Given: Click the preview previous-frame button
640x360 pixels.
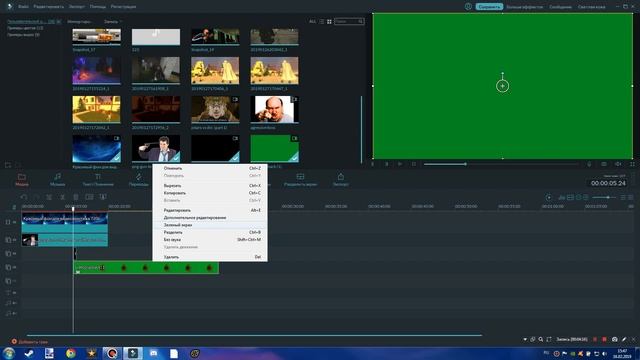Looking at the screenshot, I should point(373,164).
